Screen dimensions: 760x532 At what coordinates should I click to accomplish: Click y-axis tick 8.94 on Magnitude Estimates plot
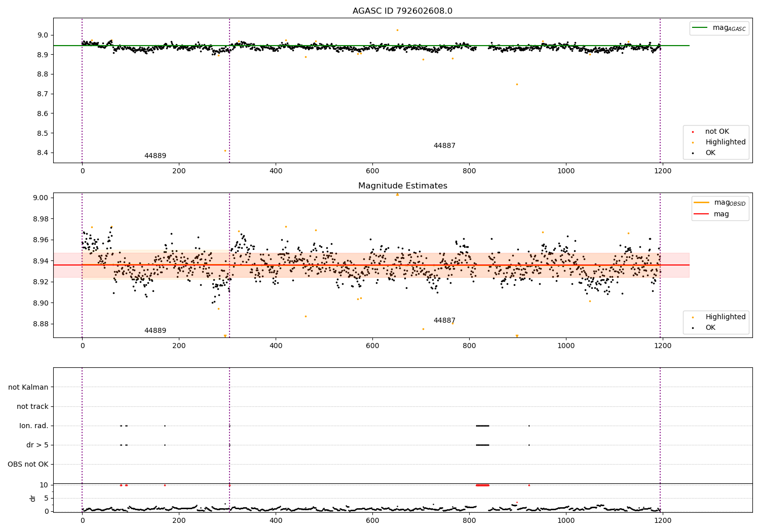[x=41, y=261]
